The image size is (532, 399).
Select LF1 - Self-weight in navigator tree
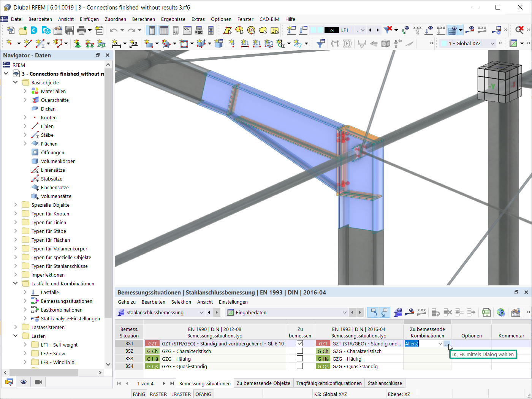[x=59, y=345]
